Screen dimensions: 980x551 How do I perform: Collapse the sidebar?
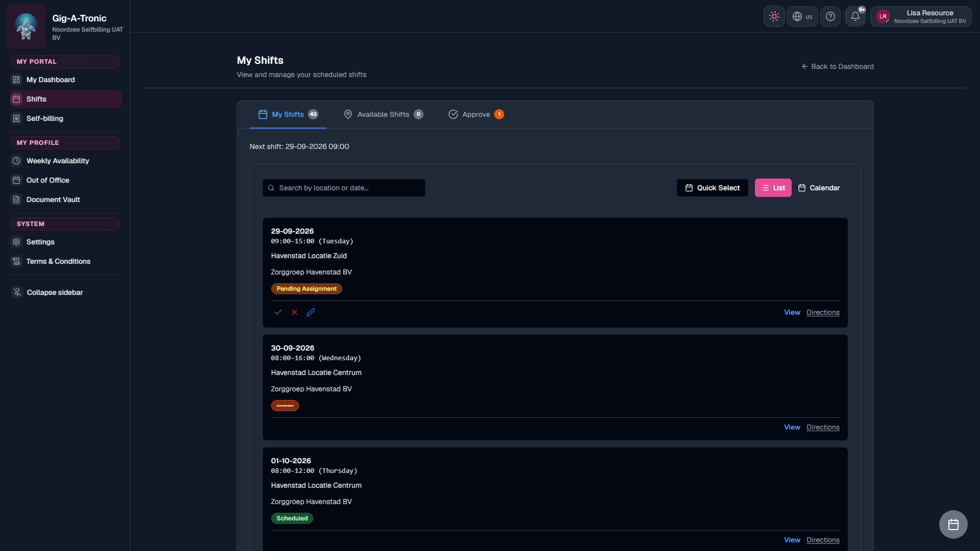65,292
